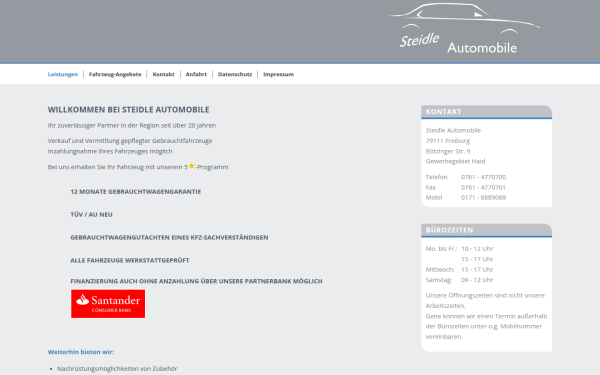Open the Fahrzeug-Angebote page
The height and width of the screenshot is (375, 600).
(115, 74)
